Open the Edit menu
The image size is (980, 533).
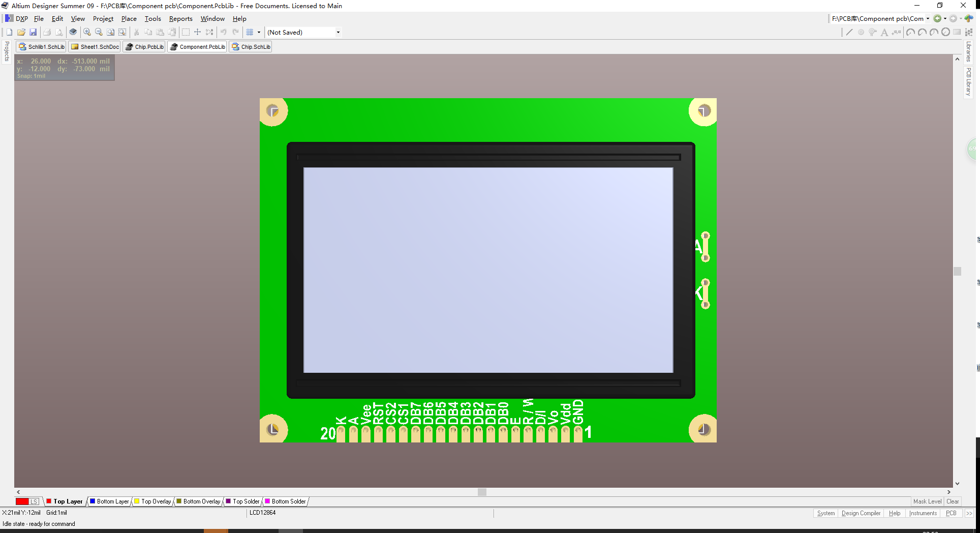57,19
